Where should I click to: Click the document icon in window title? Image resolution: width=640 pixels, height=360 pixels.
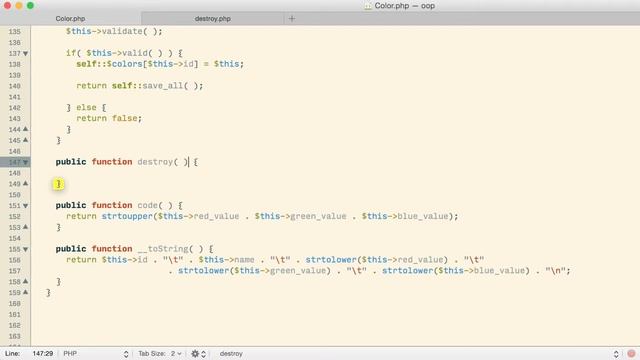[368, 6]
